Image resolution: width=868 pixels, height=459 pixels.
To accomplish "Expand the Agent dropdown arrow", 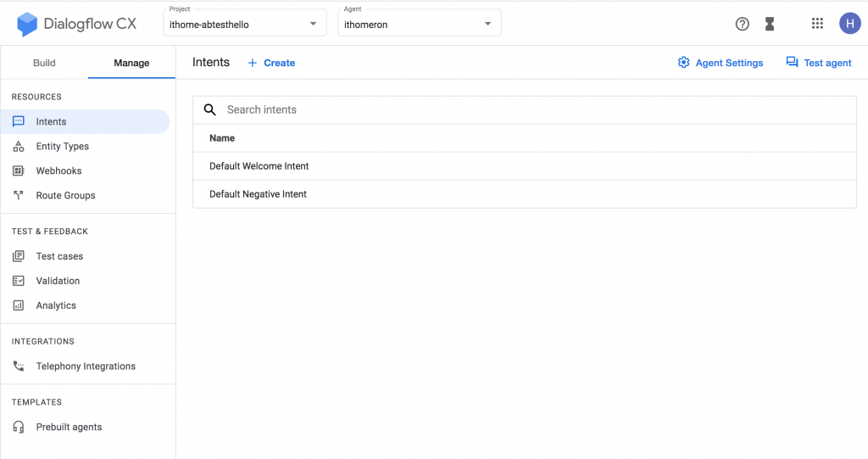I will click(487, 24).
